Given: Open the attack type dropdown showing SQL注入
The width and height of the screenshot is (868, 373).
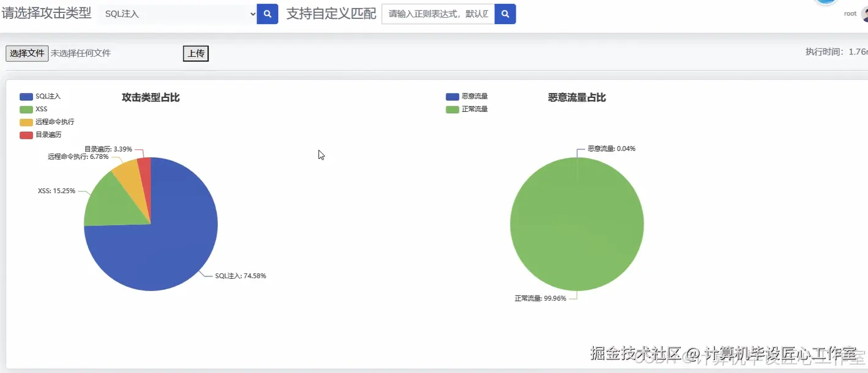Looking at the screenshot, I should pos(178,13).
